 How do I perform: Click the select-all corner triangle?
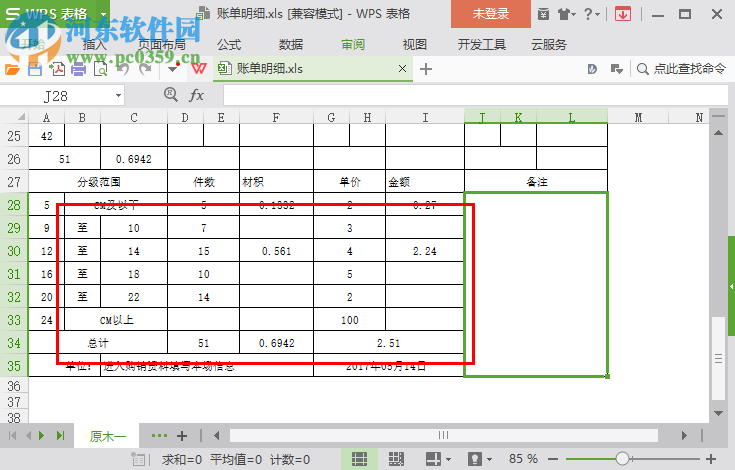[21, 117]
